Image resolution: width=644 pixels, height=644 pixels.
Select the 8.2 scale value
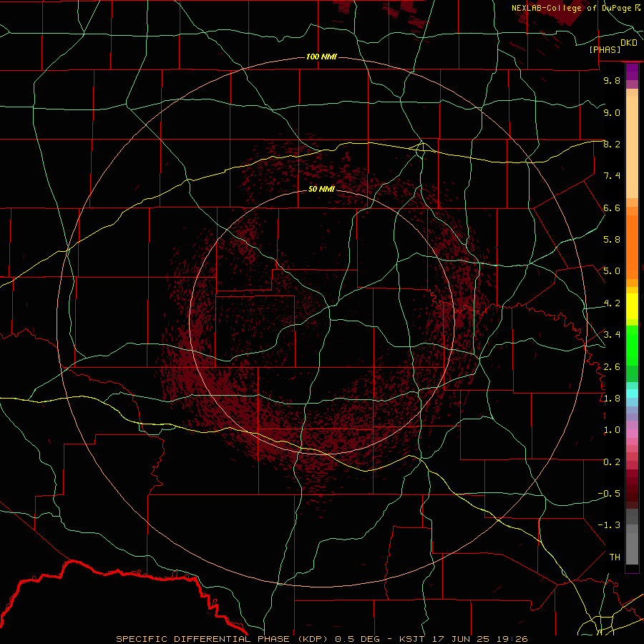click(612, 144)
